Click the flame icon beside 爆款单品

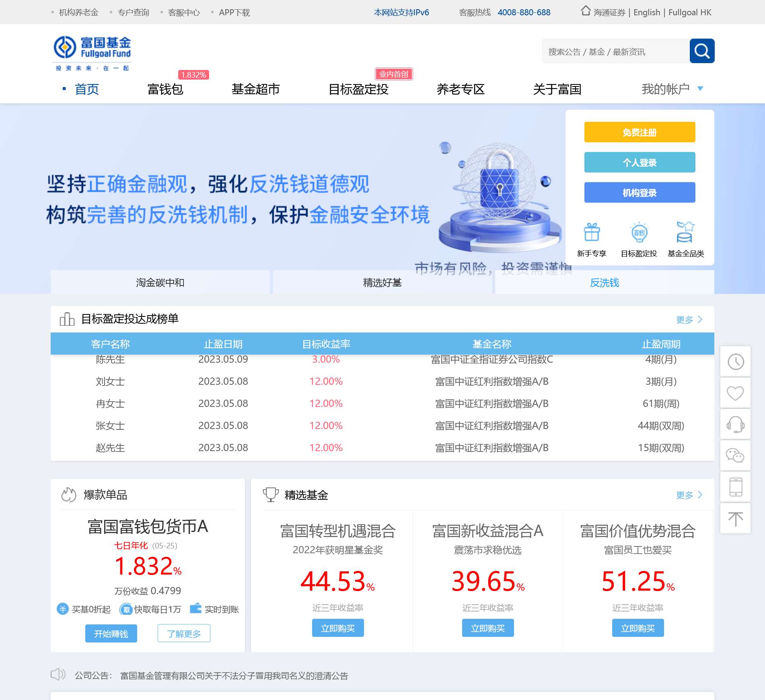click(x=69, y=495)
